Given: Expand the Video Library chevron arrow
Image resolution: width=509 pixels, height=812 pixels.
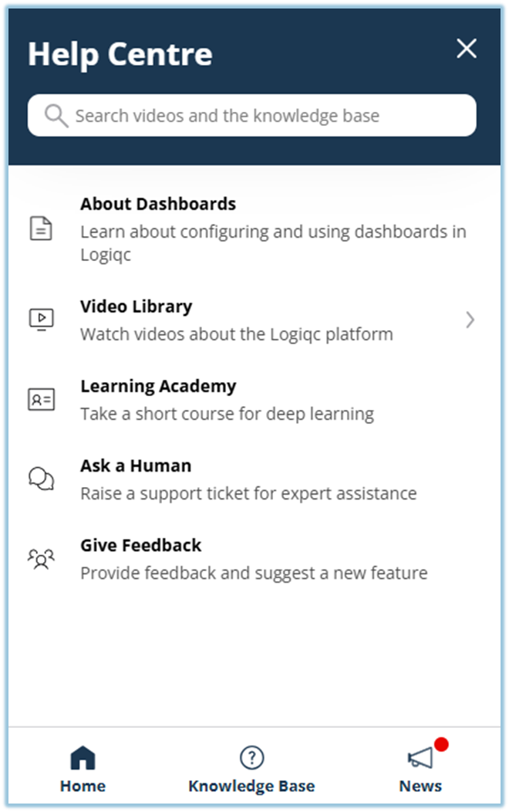Looking at the screenshot, I should click(x=471, y=319).
